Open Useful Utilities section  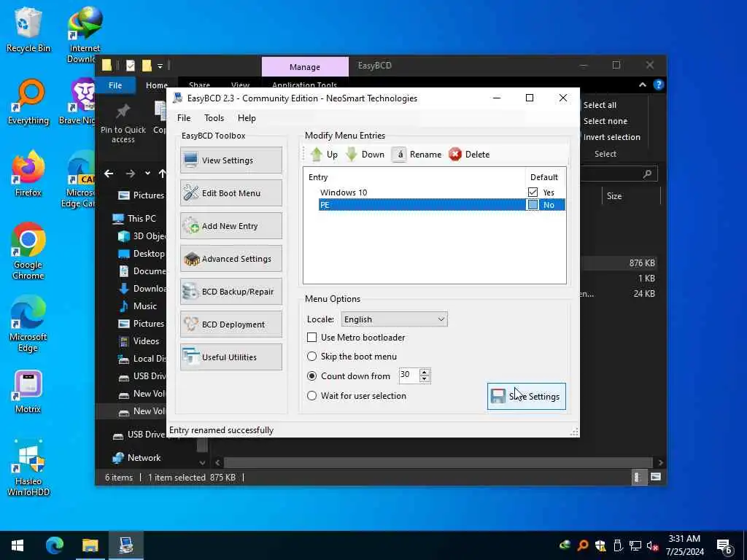231,357
